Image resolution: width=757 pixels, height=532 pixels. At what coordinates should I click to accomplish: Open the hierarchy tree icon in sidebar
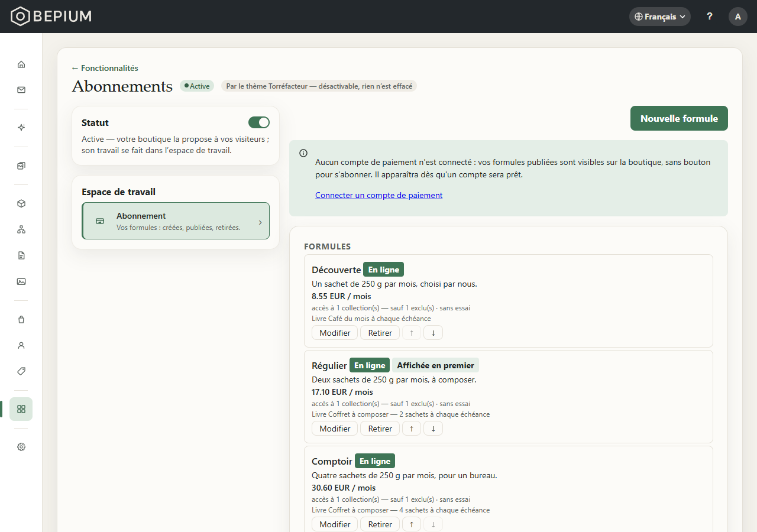21,229
